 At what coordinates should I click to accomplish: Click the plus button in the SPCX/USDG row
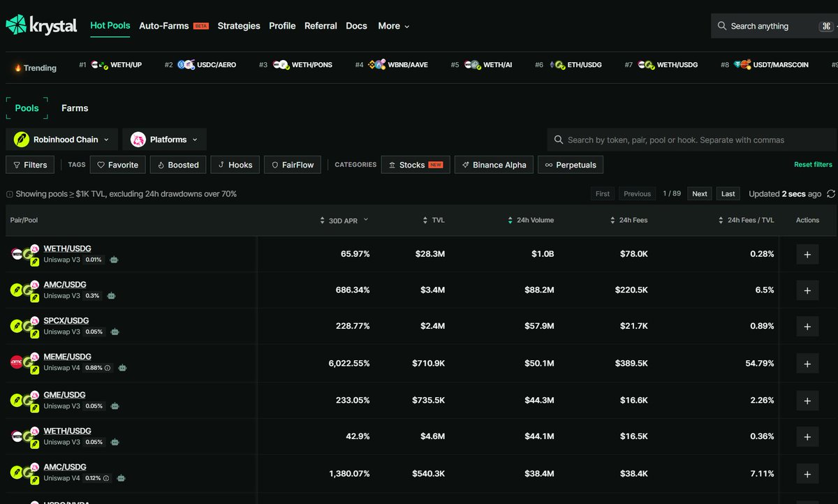point(807,326)
